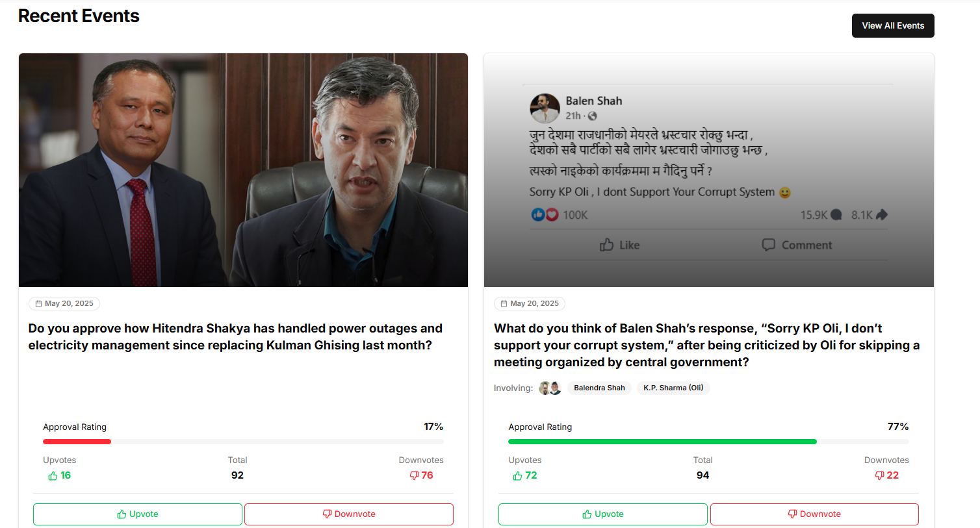Click green thumbs-up icon beside 16 upvotes
This screenshot has height=528, width=980.
point(53,476)
